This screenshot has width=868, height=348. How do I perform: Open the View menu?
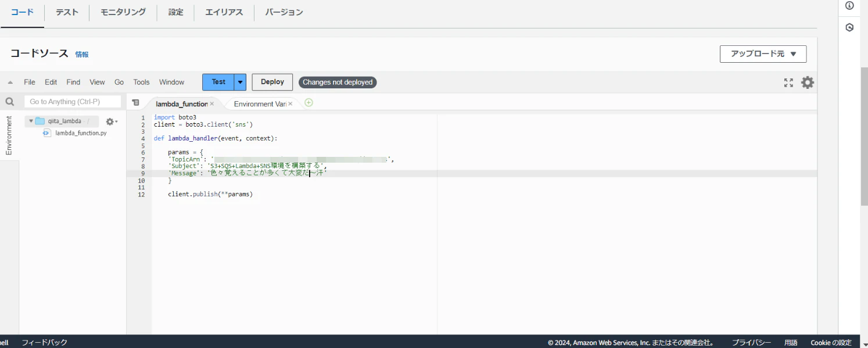(x=97, y=82)
